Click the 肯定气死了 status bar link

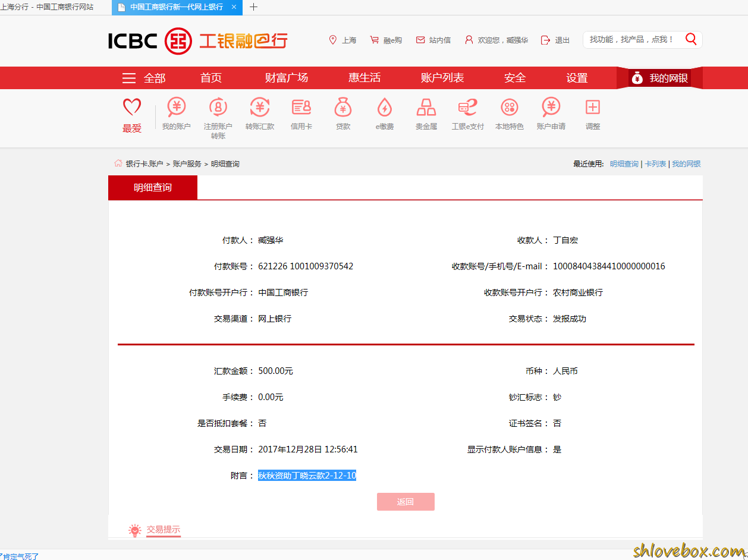click(x=19, y=556)
